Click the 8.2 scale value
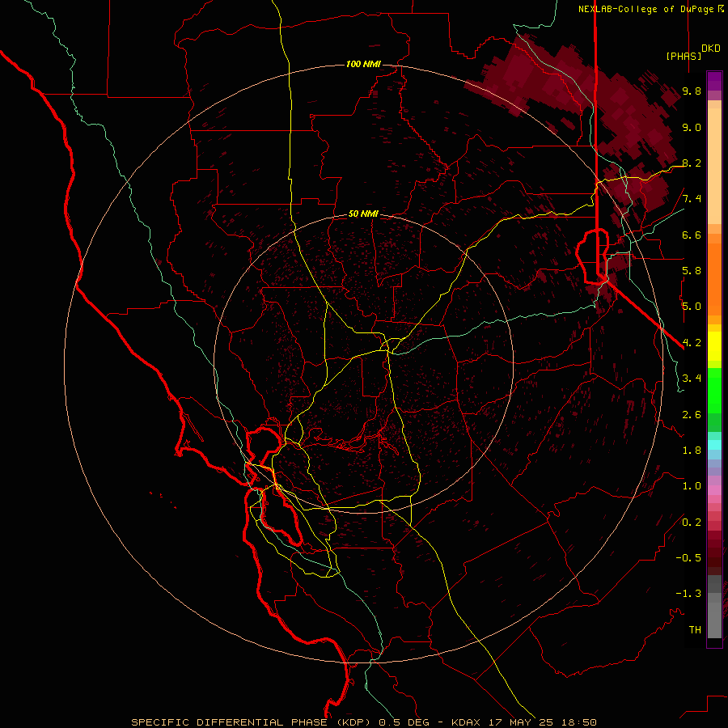 (692, 163)
